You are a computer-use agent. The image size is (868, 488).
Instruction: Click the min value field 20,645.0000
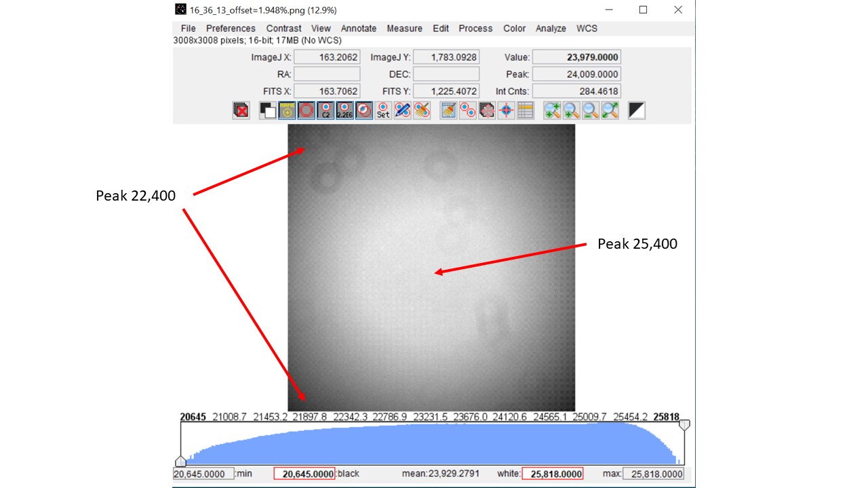[x=203, y=473]
